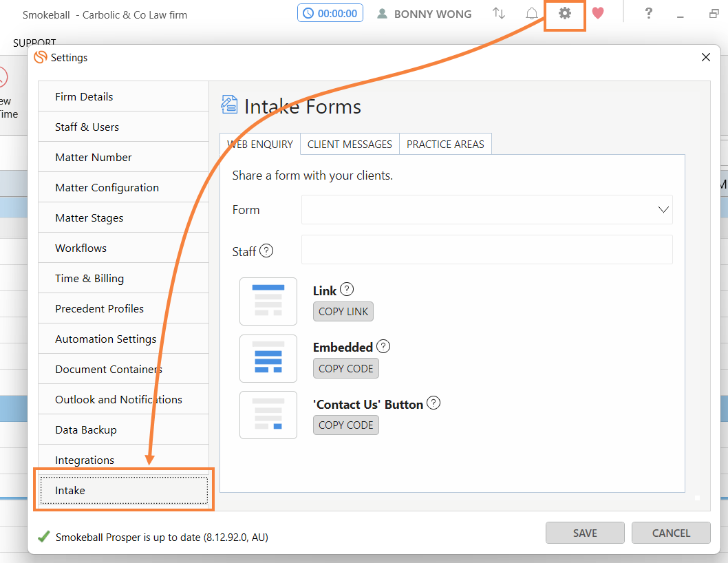The image size is (728, 563).
Task: Switch to the PRACTICE AREAS tab
Action: 445,145
